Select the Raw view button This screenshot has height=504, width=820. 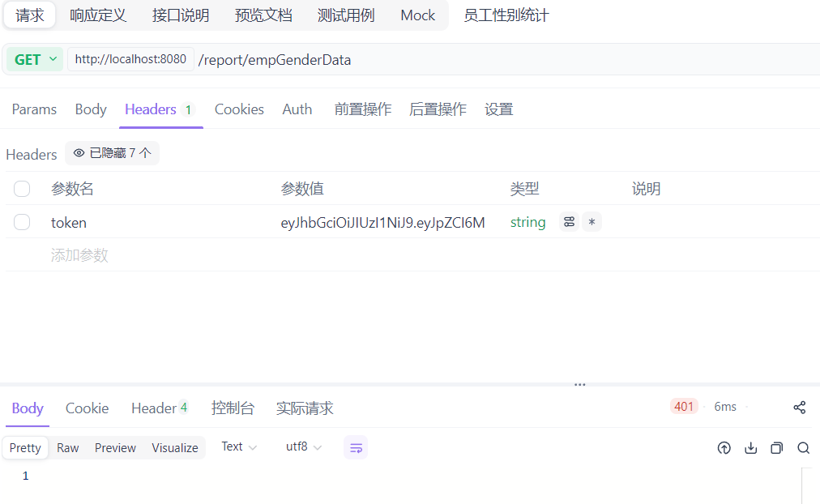(68, 448)
